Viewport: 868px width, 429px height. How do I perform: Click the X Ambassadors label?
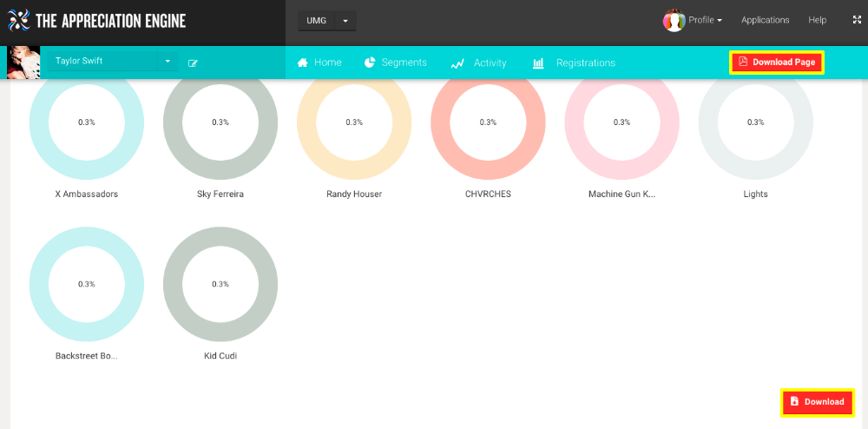click(86, 195)
